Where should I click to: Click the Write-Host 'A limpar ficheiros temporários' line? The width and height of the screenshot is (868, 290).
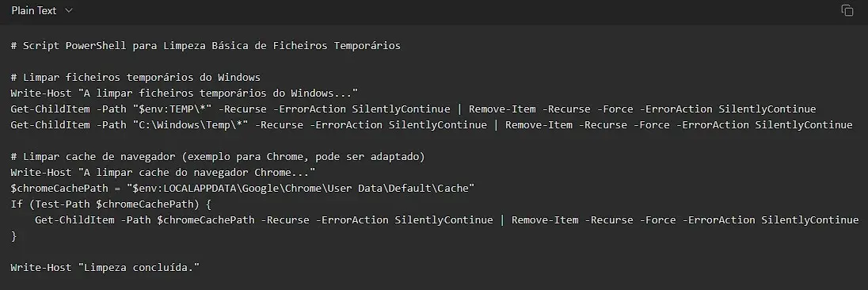pos(185,93)
